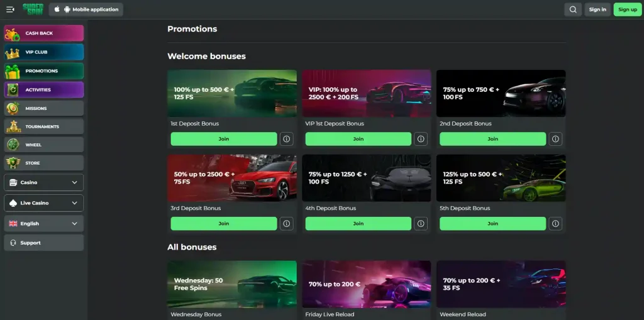Click the Sign up button
644x320 pixels.
pyautogui.click(x=628, y=9)
